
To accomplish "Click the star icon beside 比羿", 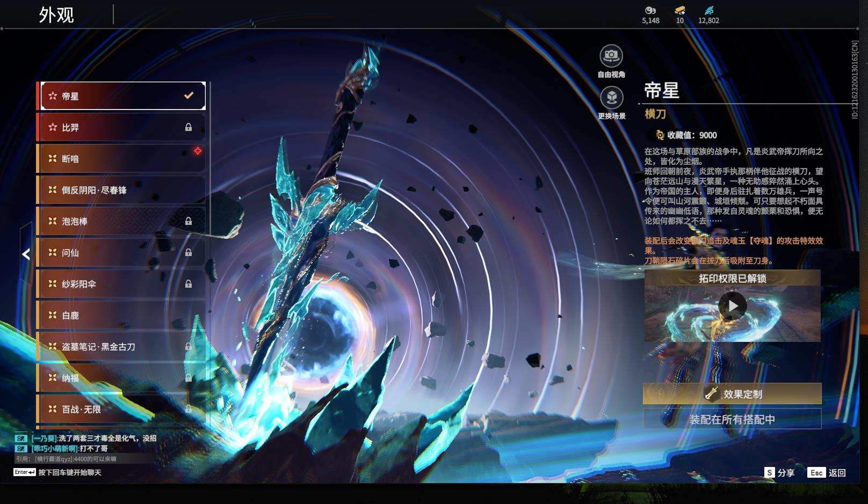I will point(53,127).
